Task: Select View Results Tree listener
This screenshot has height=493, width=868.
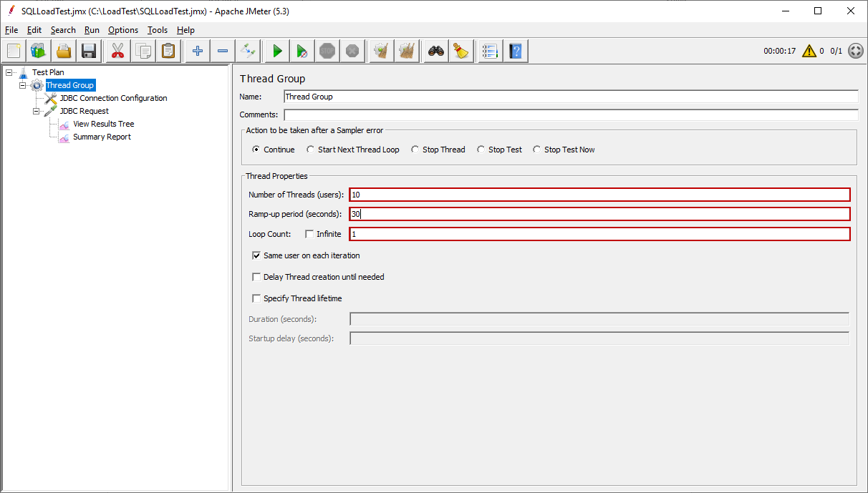Action: pos(103,124)
